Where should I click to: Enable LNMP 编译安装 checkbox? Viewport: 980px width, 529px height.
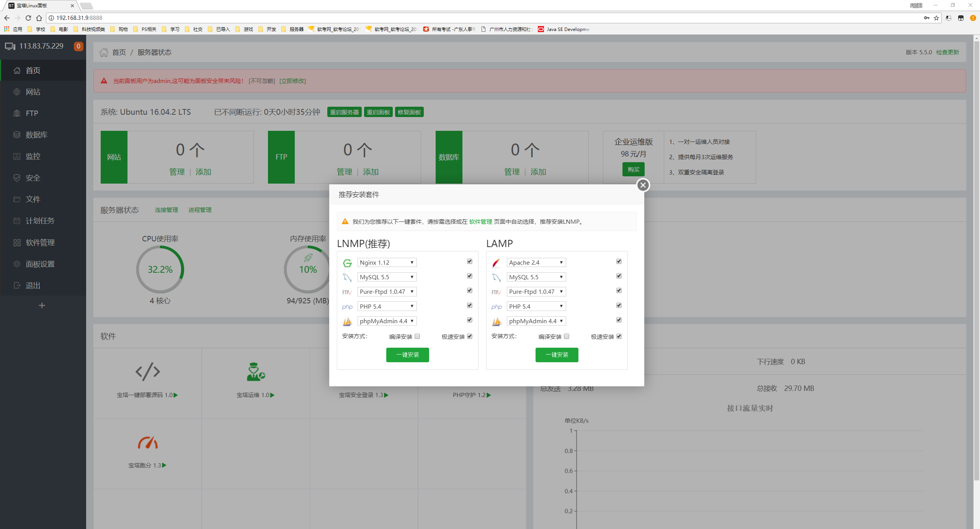tap(417, 336)
